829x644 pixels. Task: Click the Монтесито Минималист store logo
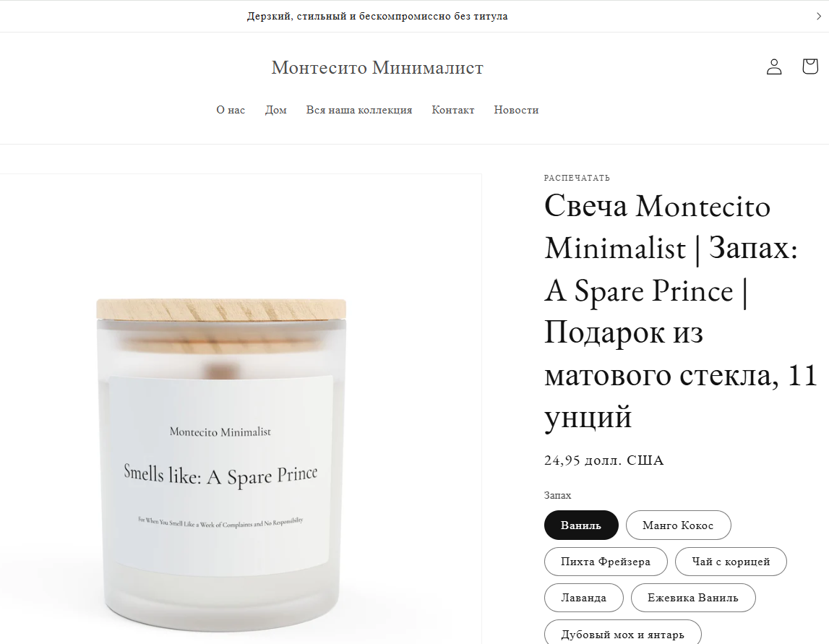(x=377, y=68)
